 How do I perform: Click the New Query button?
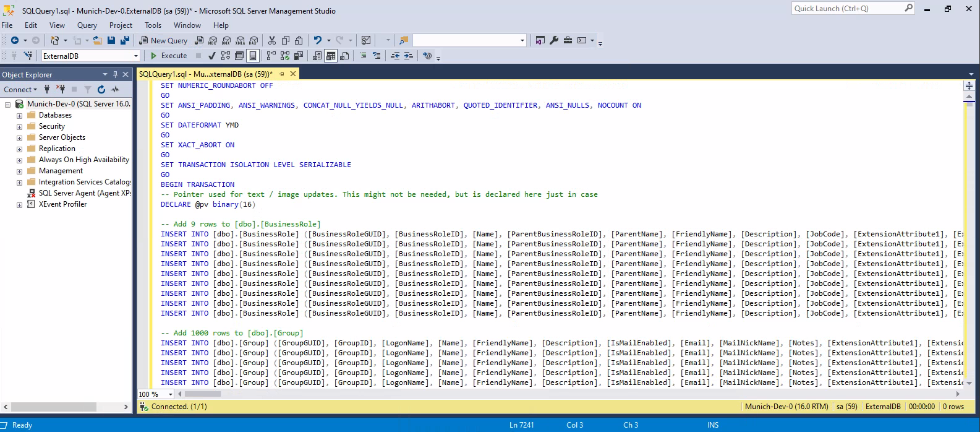coord(163,40)
